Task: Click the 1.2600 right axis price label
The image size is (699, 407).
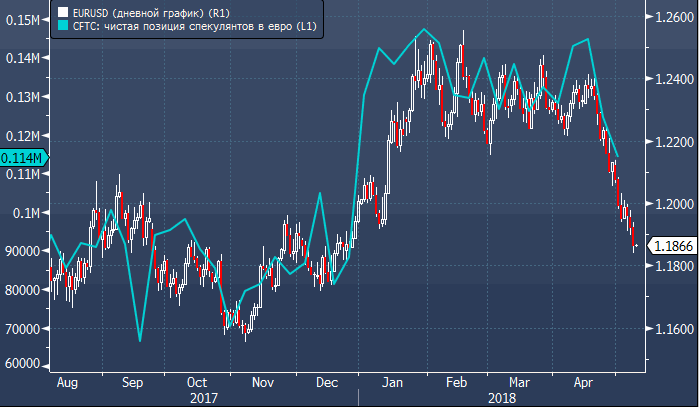Action: (x=670, y=17)
